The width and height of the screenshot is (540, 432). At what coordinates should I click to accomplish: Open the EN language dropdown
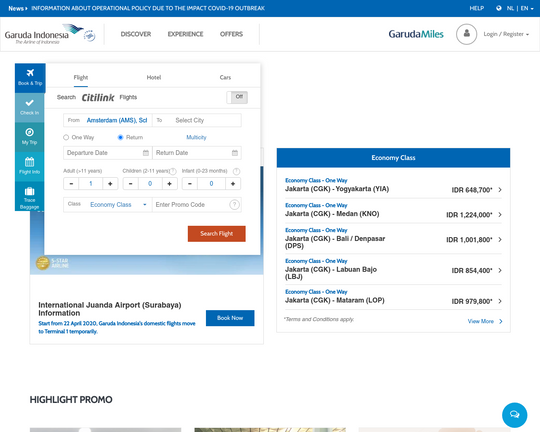coord(527,8)
